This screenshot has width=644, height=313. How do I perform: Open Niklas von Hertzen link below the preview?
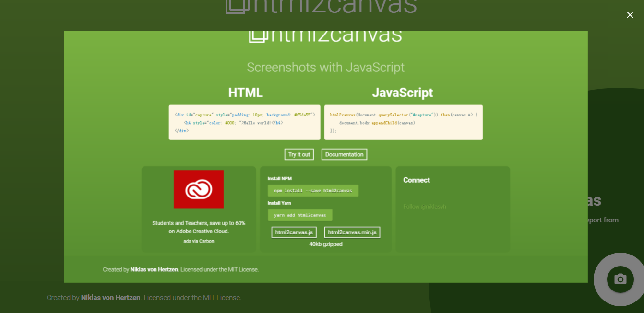pyautogui.click(x=110, y=298)
